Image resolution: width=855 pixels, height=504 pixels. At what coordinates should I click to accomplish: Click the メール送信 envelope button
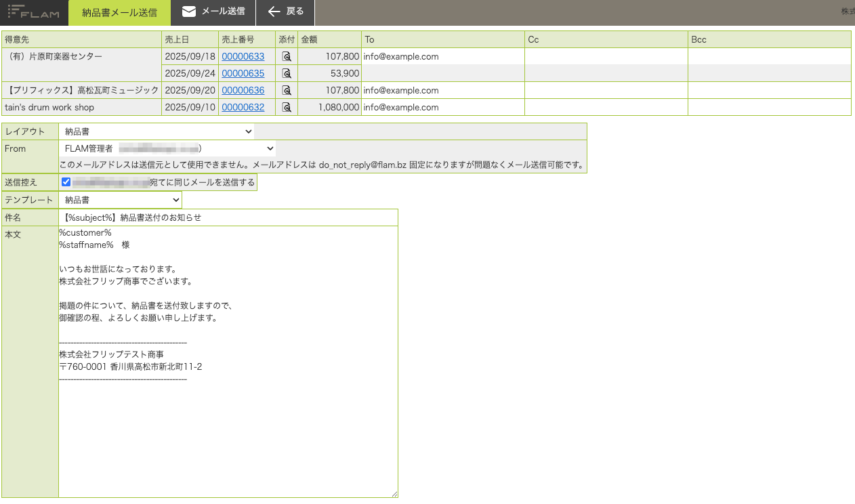click(x=213, y=12)
